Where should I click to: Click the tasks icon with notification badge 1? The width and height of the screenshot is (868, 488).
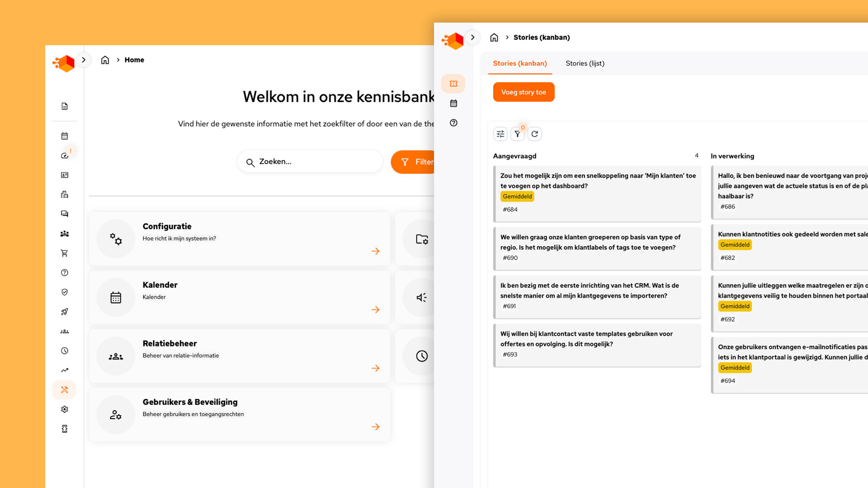tap(64, 155)
